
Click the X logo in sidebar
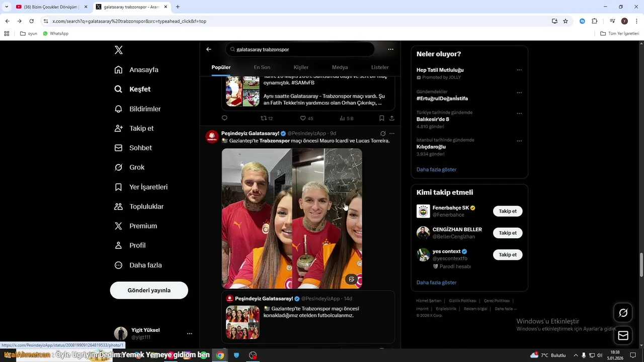click(x=119, y=50)
